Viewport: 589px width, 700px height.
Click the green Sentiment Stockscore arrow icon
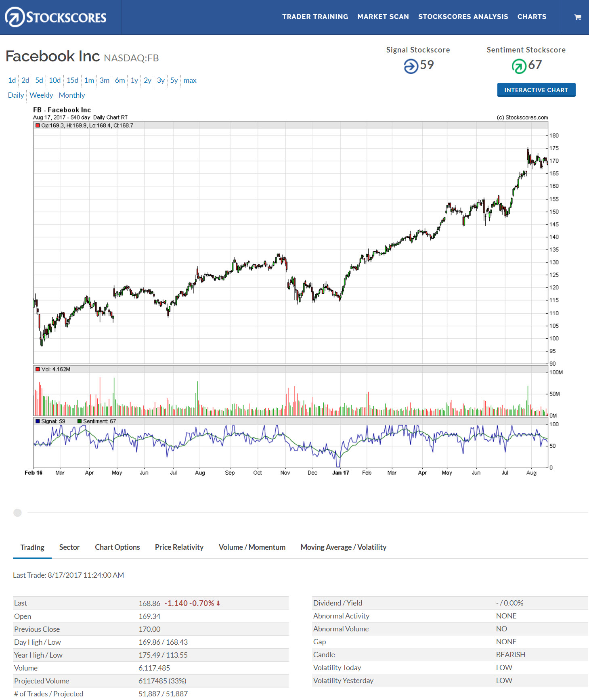coord(519,66)
